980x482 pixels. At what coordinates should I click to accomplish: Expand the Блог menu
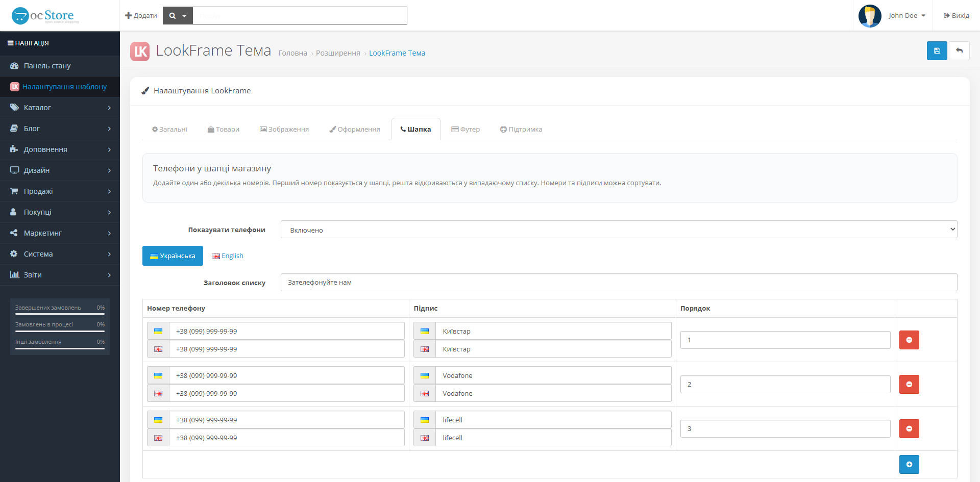[60, 129]
